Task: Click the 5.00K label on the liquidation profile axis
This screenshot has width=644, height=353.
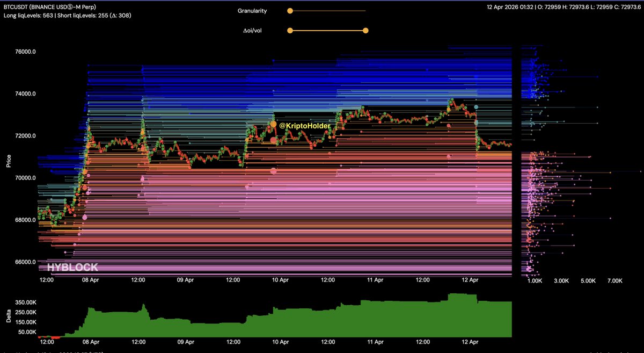Action: [588, 280]
